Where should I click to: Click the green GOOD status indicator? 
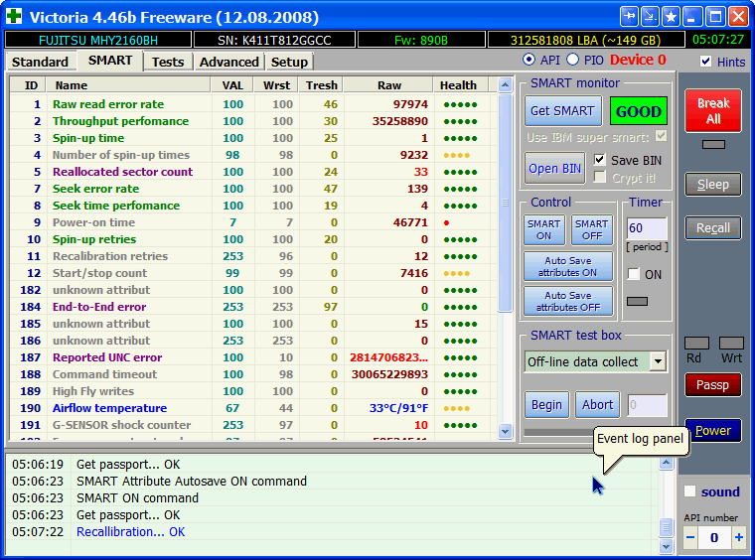coord(639,111)
